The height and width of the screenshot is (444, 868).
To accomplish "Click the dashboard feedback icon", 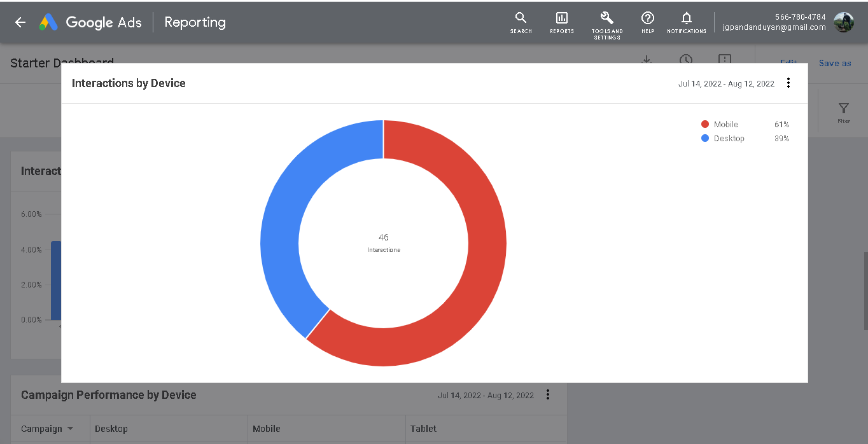I will point(724,59).
